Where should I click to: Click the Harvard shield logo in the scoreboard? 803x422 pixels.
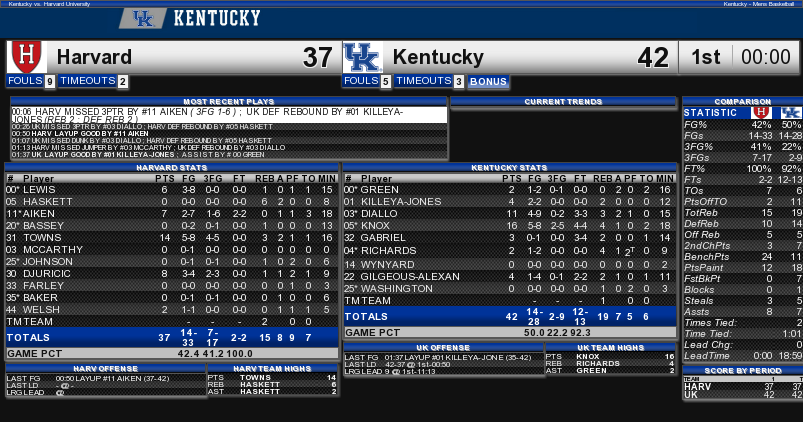click(x=26, y=56)
